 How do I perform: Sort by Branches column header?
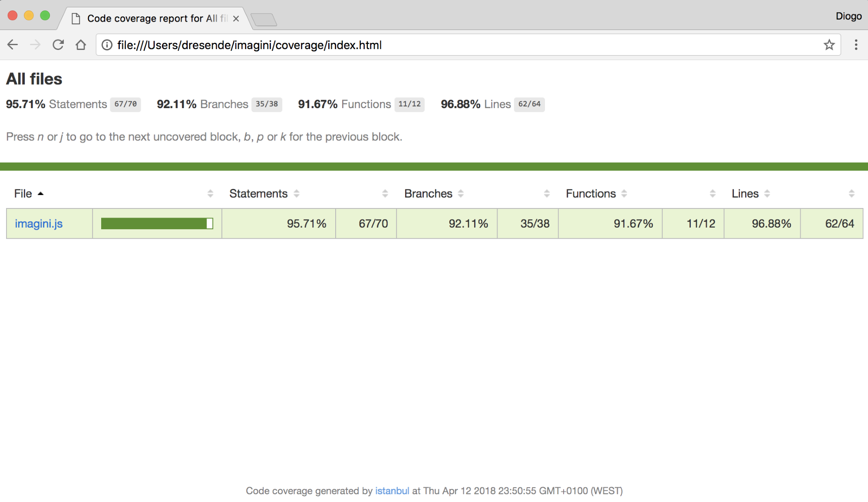(428, 194)
